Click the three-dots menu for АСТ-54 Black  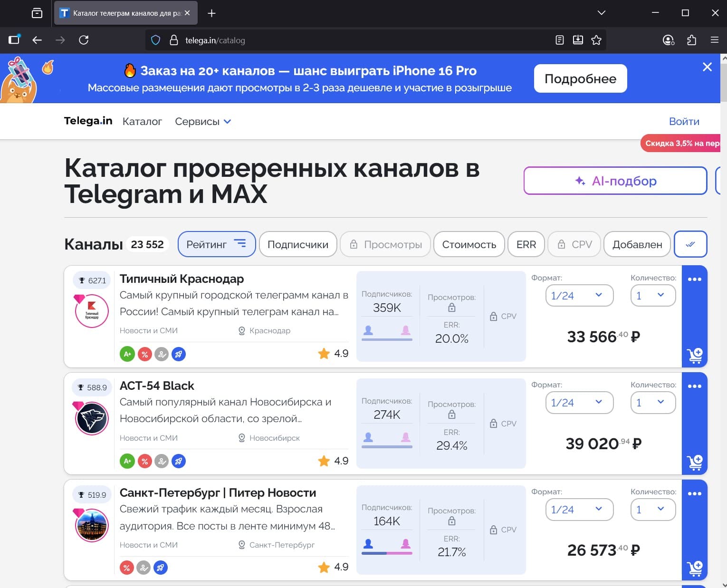[x=694, y=386]
